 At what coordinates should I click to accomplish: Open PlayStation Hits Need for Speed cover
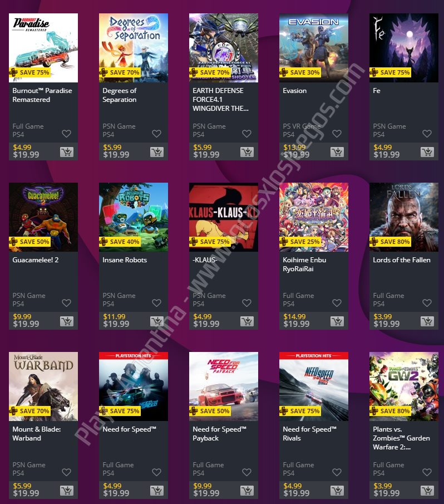tap(134, 386)
